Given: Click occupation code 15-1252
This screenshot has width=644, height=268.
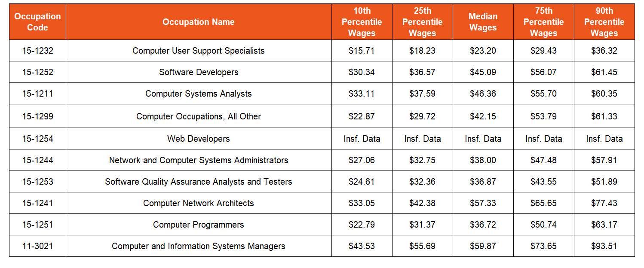Looking at the screenshot, I should [x=37, y=72].
